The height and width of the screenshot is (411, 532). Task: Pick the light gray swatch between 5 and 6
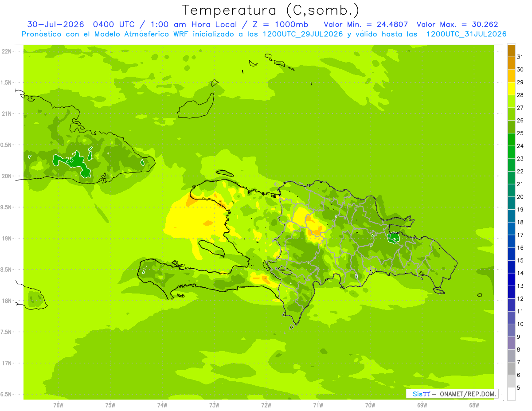click(511, 381)
